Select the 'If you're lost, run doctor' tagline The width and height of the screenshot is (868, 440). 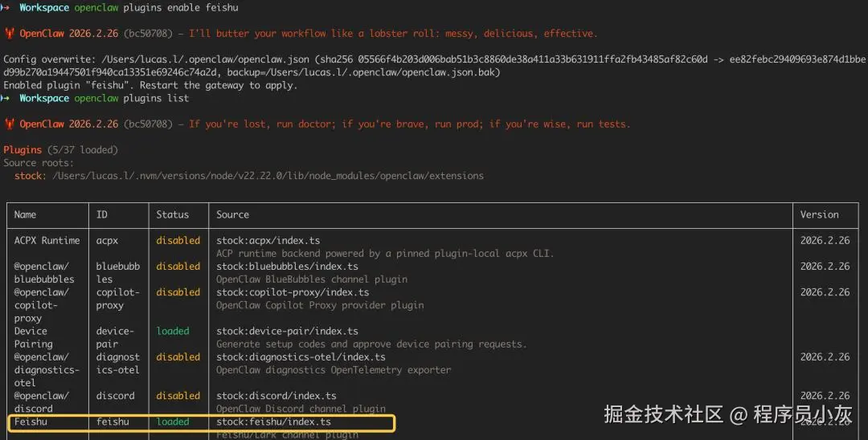click(x=410, y=124)
